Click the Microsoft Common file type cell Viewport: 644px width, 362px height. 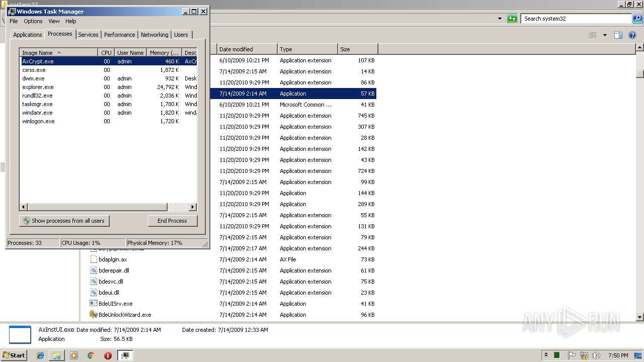[306, 105]
